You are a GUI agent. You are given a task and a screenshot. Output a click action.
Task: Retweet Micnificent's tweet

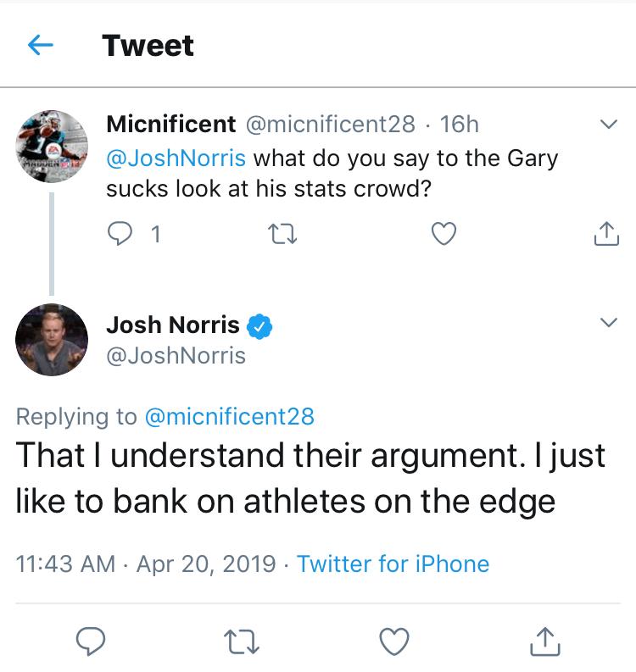click(x=282, y=234)
